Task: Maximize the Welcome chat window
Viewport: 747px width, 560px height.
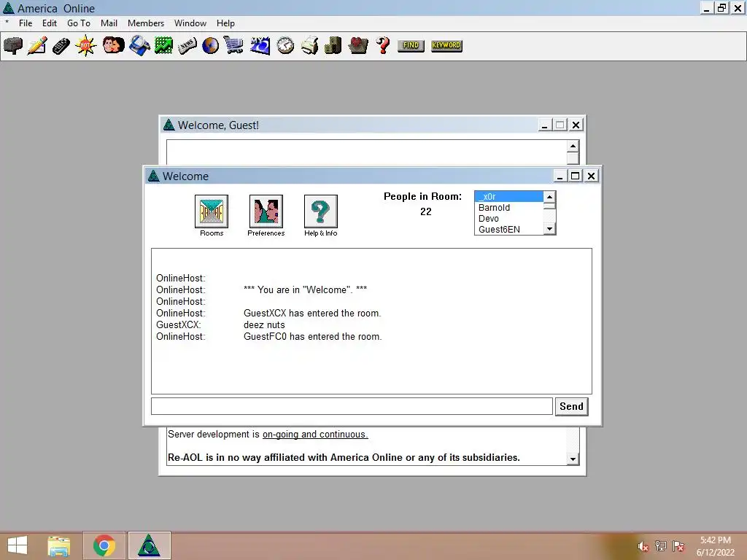Action: click(575, 176)
